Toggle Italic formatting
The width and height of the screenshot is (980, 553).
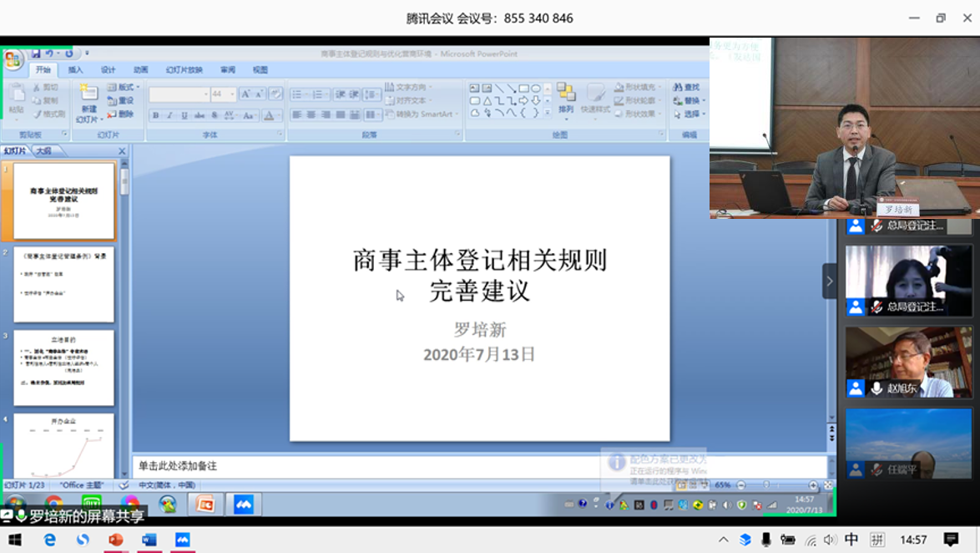[169, 115]
